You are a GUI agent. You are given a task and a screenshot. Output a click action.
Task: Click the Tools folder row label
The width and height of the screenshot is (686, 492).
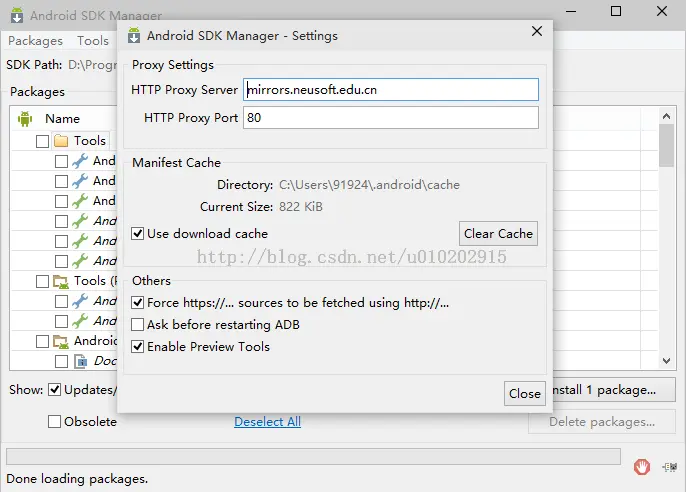90,141
